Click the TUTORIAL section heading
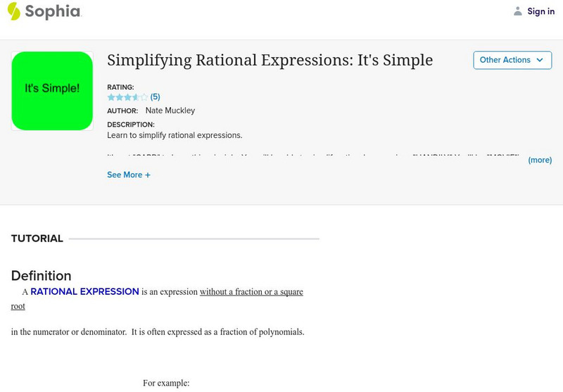Image resolution: width=563 pixels, height=392 pixels. 37,239
